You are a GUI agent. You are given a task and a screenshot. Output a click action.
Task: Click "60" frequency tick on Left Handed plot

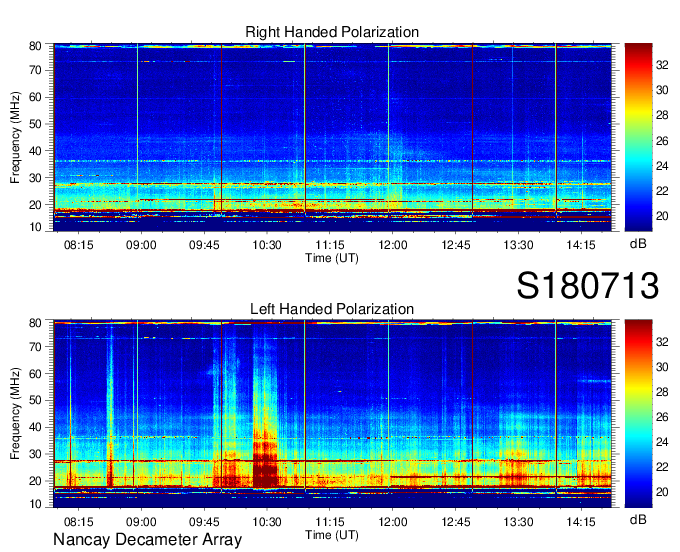[35, 374]
